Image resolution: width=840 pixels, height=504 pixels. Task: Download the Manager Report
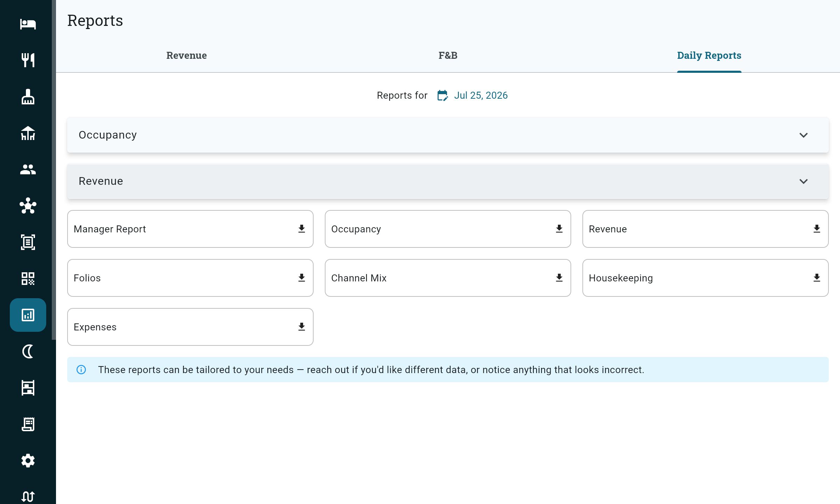click(x=302, y=229)
